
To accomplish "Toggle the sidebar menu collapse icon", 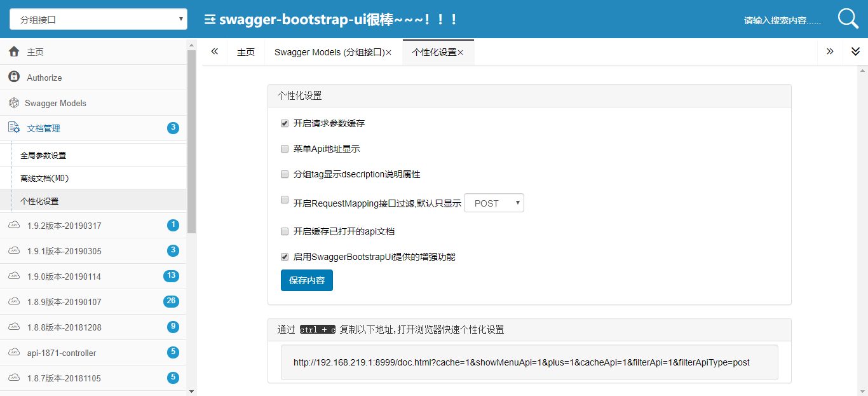I will click(210, 20).
